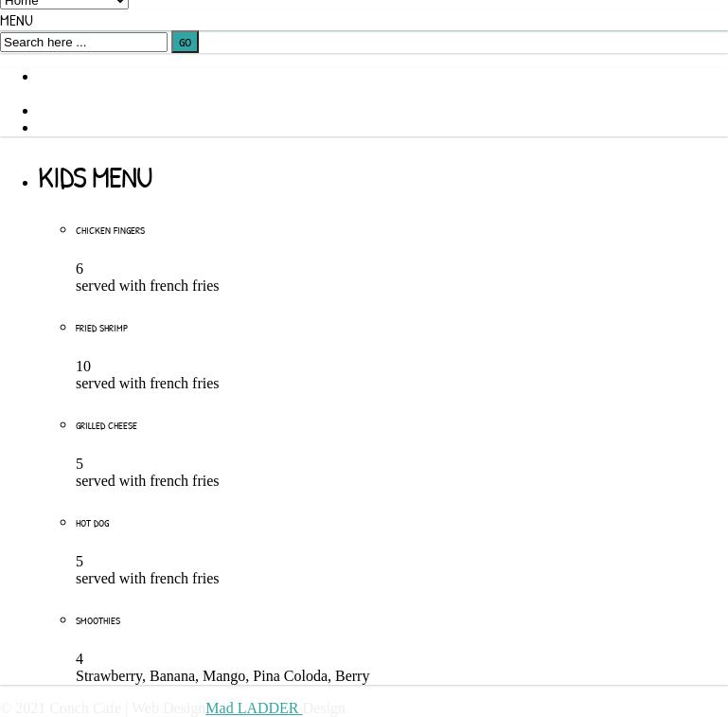
Task: Click the Design text after Mad LADDER
Action: click(324, 708)
